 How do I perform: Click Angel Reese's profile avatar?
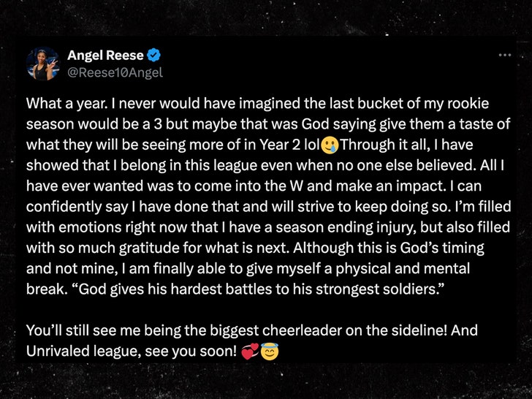click(x=42, y=64)
